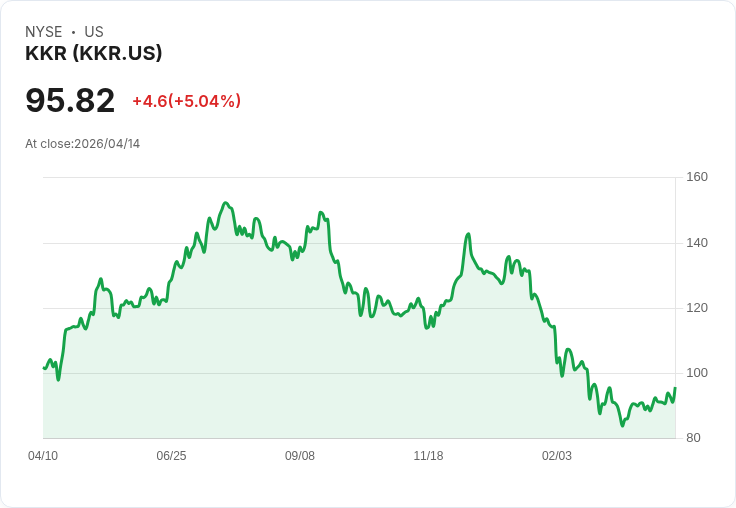Click the lowest dip of the price line

622,426
